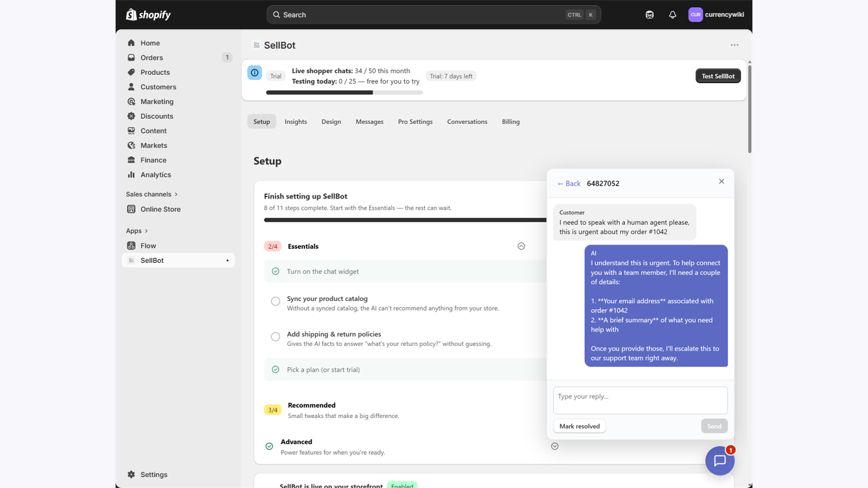Open Marketing target icon
868x488 pixels.
(131, 101)
